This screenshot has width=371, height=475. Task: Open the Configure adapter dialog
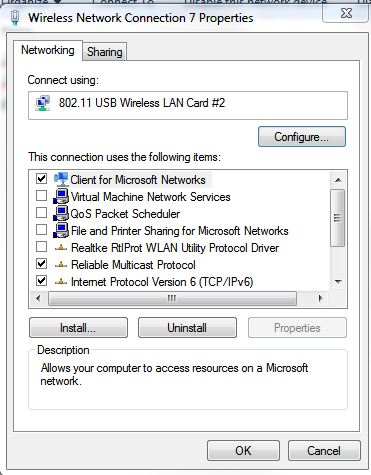tap(302, 137)
